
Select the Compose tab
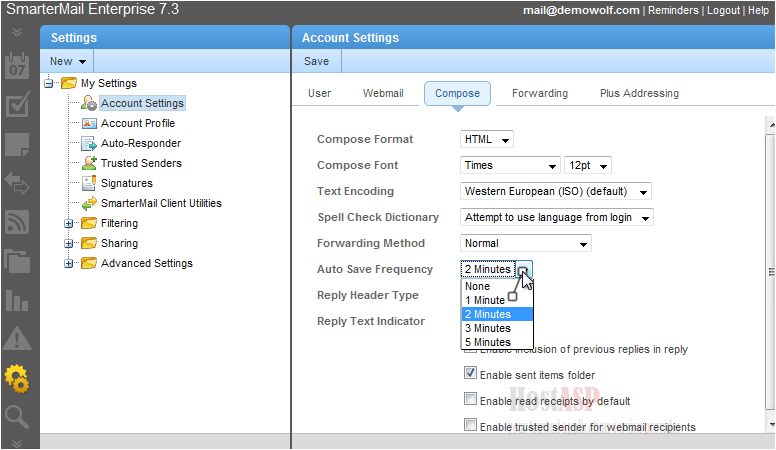point(457,93)
